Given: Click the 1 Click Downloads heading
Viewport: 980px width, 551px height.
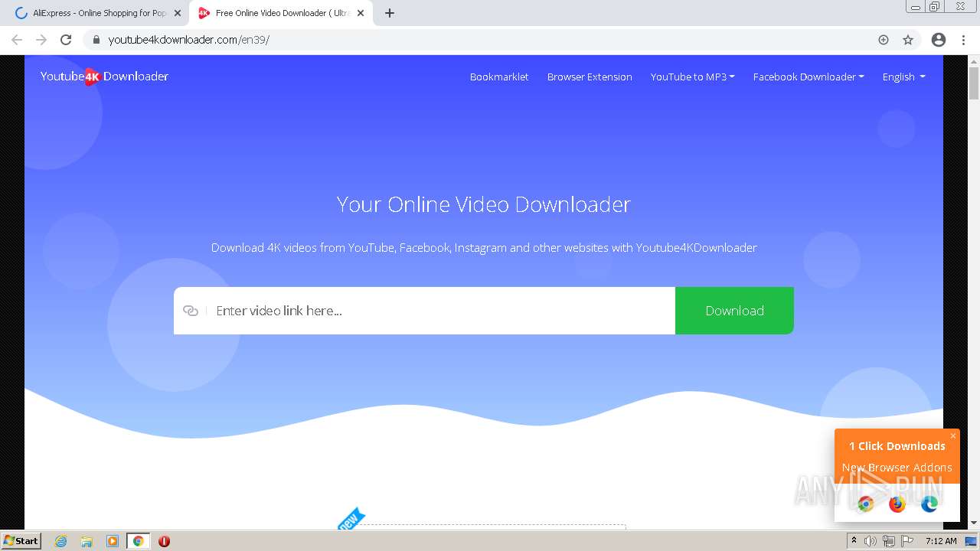Looking at the screenshot, I should pos(897,446).
